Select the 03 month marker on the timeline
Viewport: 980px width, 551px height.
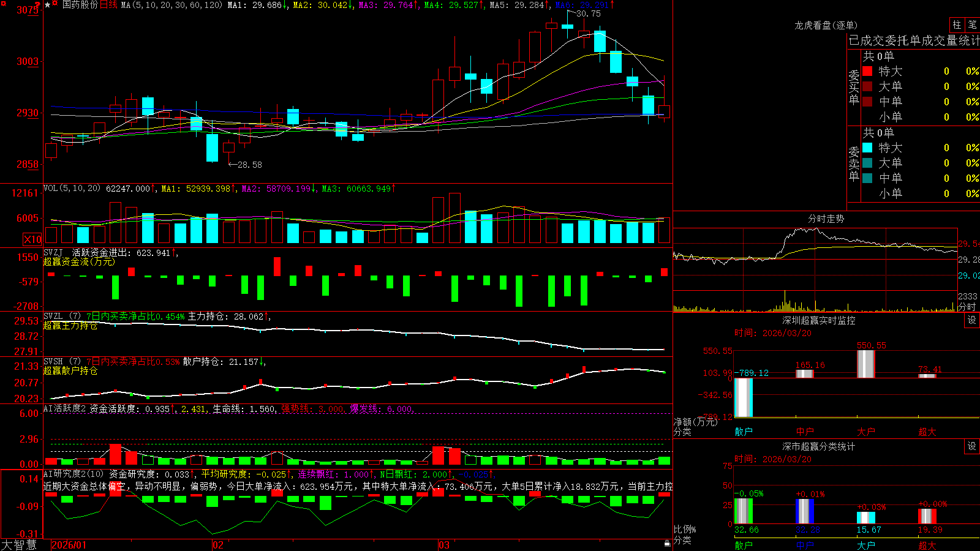[x=444, y=545]
